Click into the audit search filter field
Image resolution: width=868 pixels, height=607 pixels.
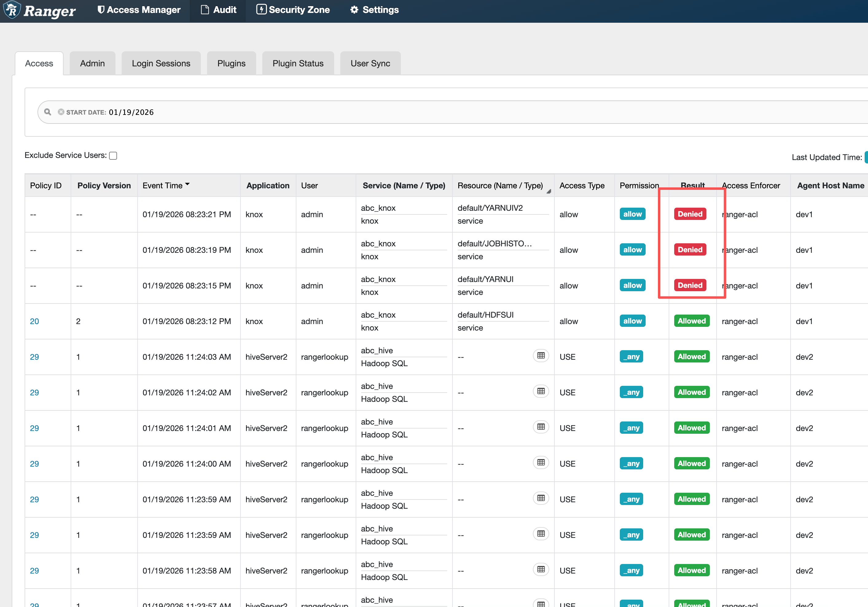[454, 112]
